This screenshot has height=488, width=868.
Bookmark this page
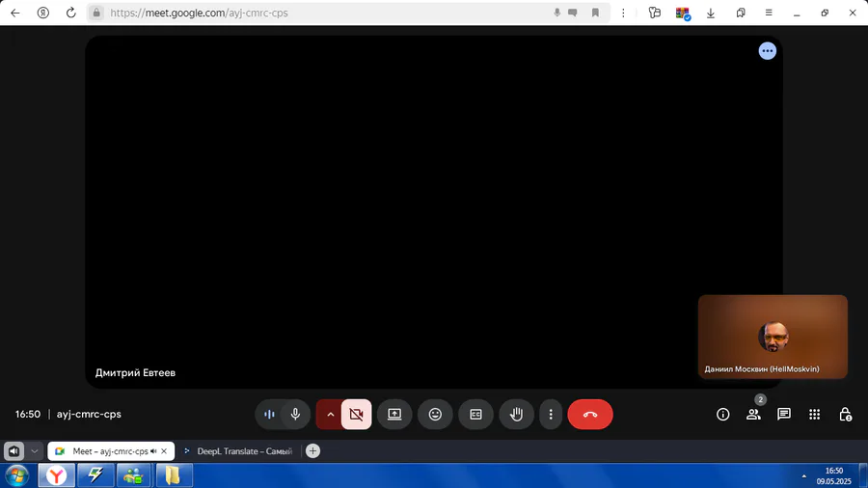[595, 13]
